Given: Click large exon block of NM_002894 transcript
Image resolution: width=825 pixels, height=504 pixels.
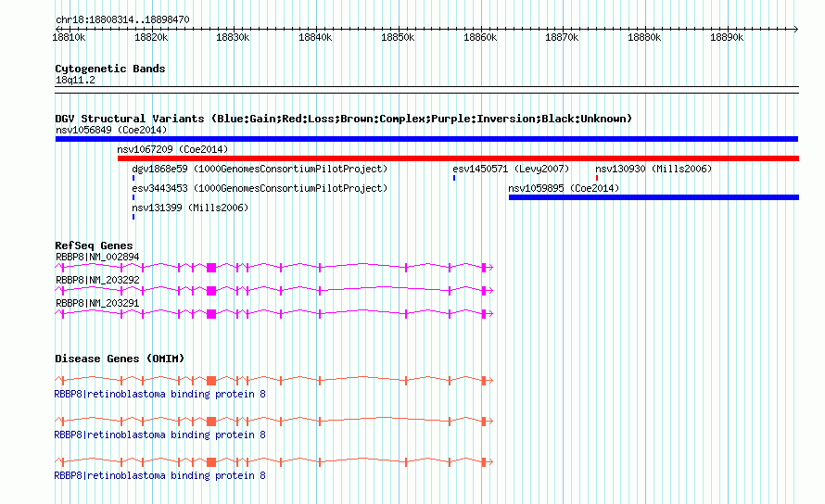Looking at the screenshot, I should click(211, 268).
